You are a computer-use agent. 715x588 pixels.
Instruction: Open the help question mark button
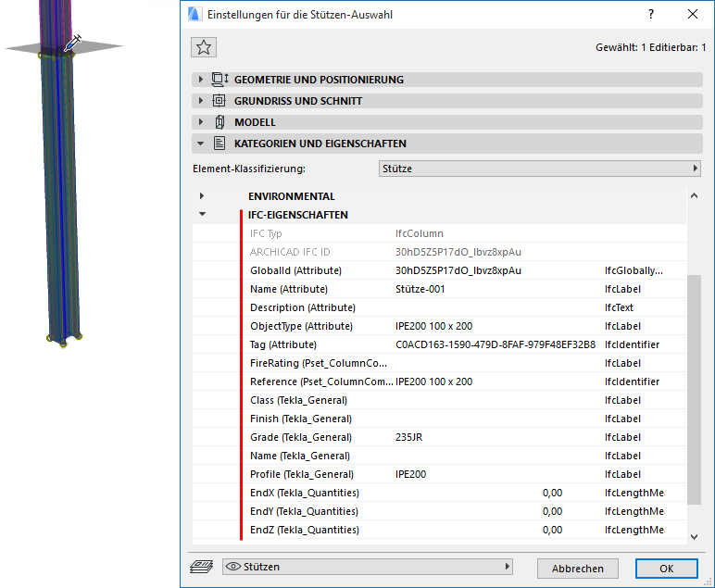651,14
